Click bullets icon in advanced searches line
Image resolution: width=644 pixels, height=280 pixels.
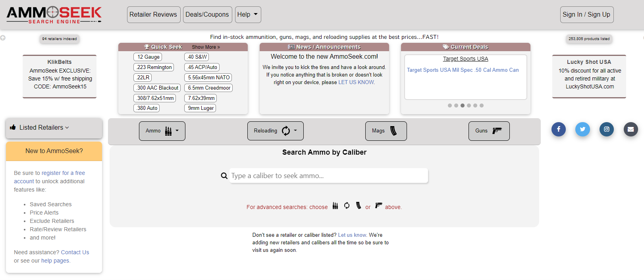click(335, 205)
